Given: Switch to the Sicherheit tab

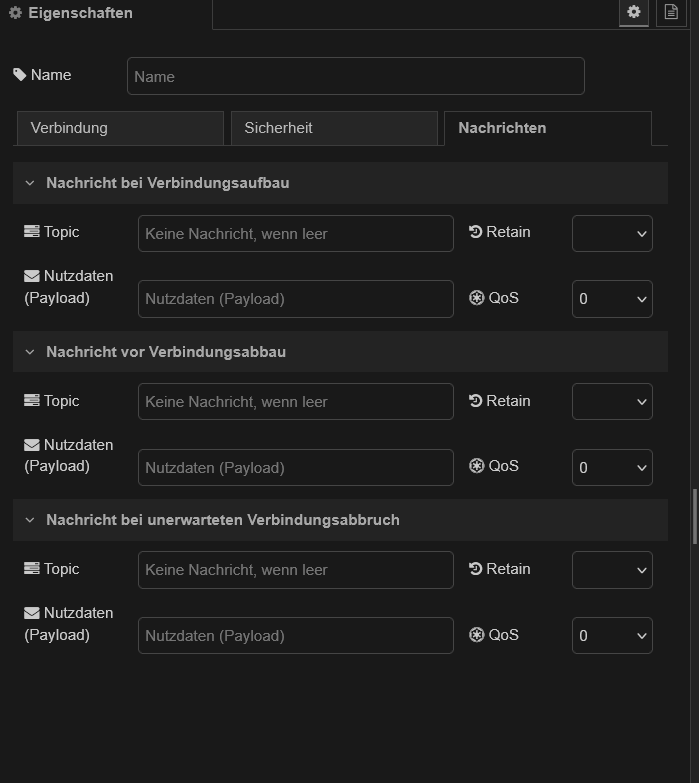Looking at the screenshot, I should click(334, 128).
